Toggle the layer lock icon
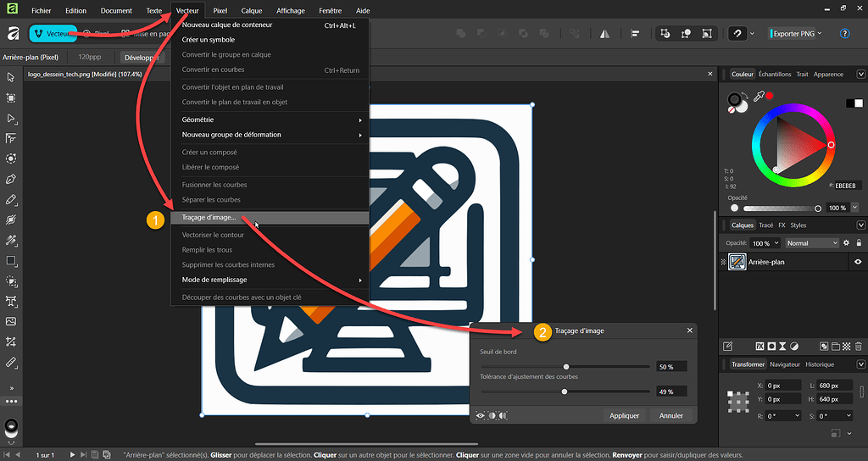868x461 pixels. point(860,243)
